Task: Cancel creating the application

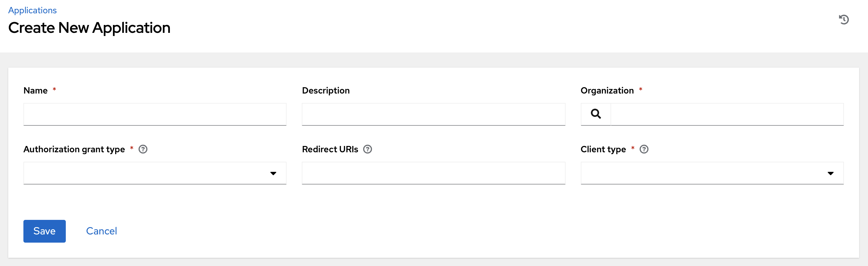Action: pyautogui.click(x=102, y=231)
